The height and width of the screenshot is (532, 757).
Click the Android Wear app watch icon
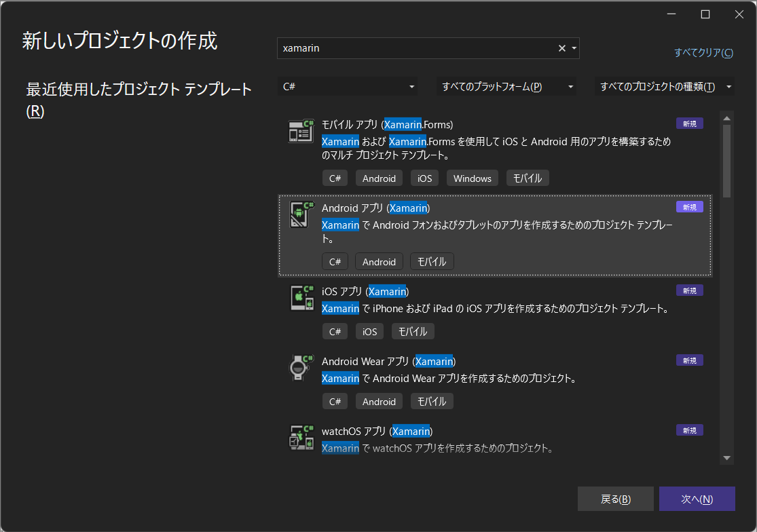coord(301,368)
